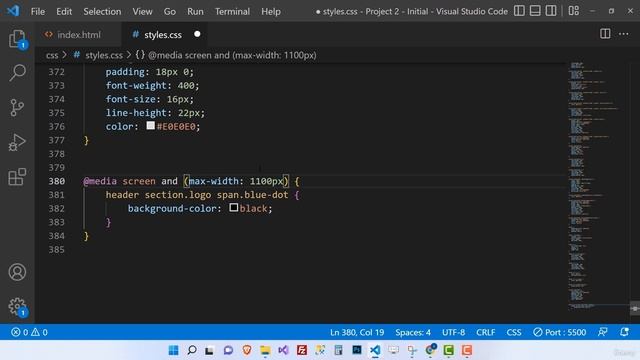Click '@media' keyword on line 380
Image resolution: width=640 pixels, height=360 pixels.
100,181
